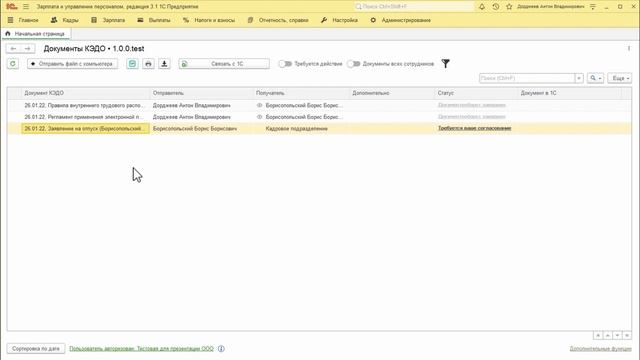This screenshot has height=360, width=640.
Task: Click Отправить файл с компьютера button
Action: click(x=72, y=64)
